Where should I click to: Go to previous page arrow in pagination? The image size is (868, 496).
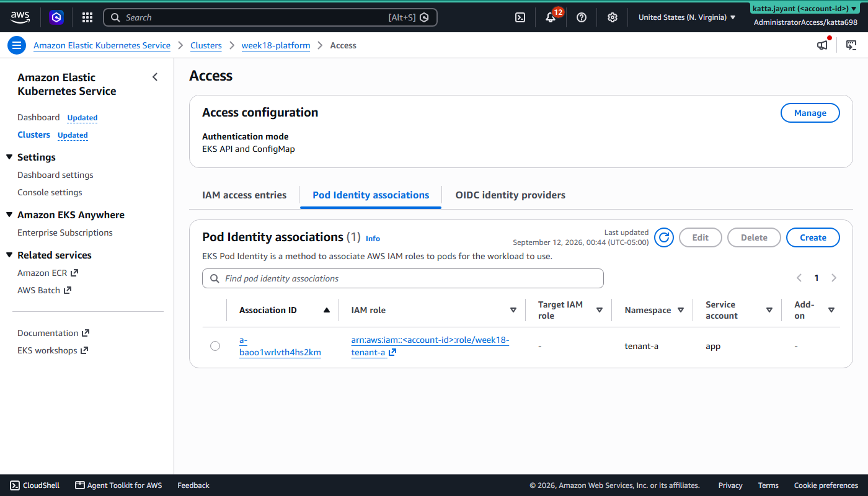coord(799,278)
